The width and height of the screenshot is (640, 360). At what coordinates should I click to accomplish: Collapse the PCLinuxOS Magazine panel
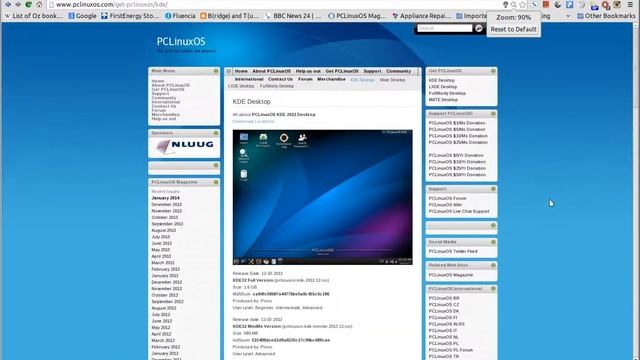[216, 182]
